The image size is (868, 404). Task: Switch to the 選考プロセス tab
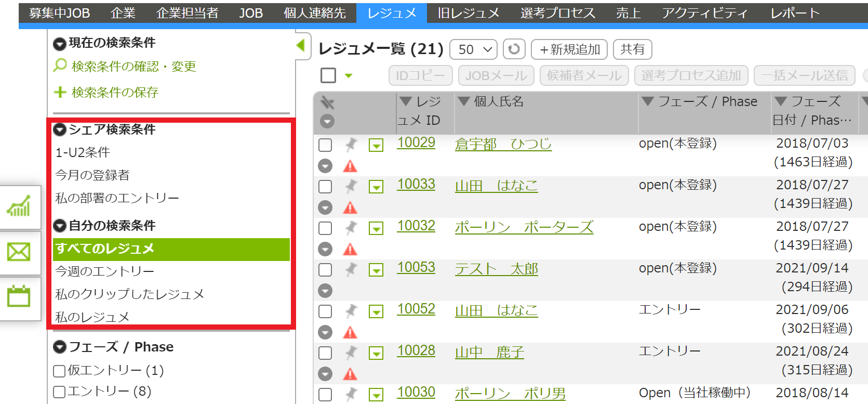click(x=558, y=13)
